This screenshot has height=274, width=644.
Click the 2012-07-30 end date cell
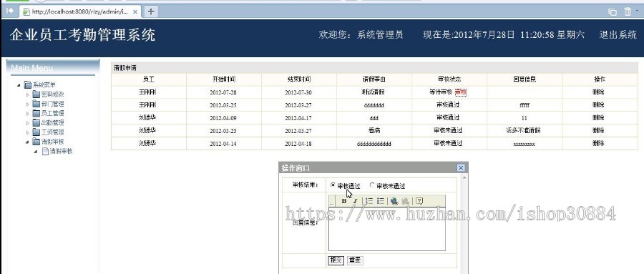[x=298, y=93]
